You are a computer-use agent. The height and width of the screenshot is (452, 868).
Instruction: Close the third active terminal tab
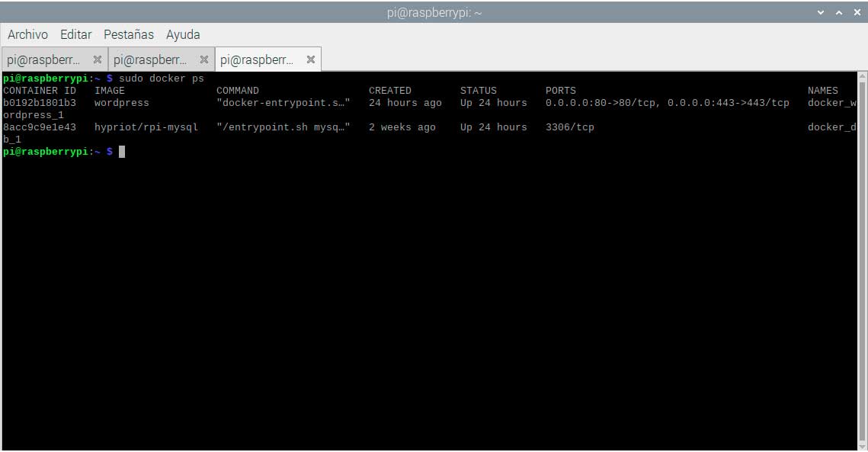click(311, 59)
